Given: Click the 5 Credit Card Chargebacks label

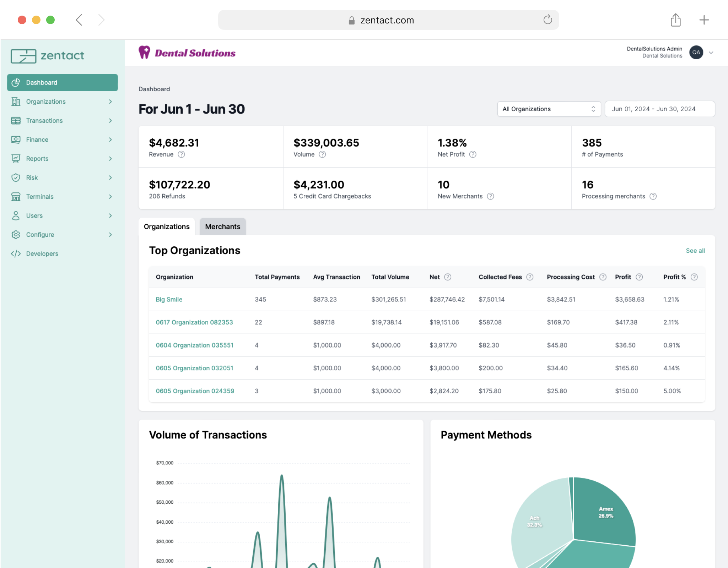Looking at the screenshot, I should point(332,196).
